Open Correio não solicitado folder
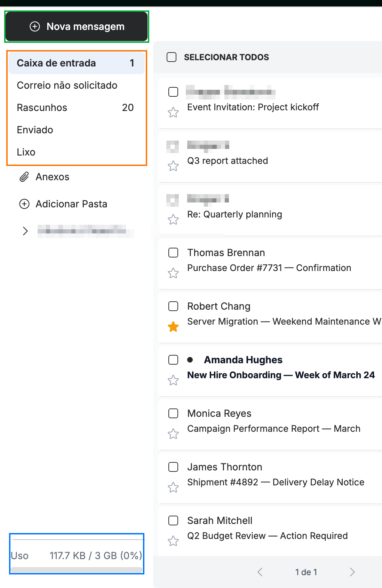This screenshot has height=588, width=382. click(x=77, y=85)
